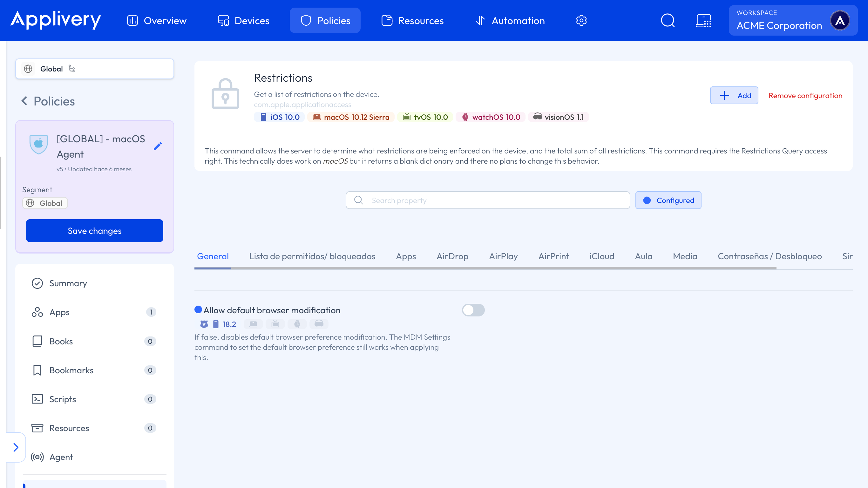This screenshot has width=868, height=488.
Task: Click the Global segment tag
Action: [x=45, y=203]
